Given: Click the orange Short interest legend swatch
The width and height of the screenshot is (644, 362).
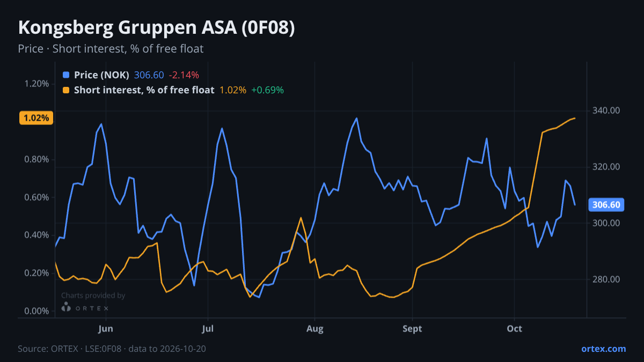Looking at the screenshot, I should coord(66,90).
